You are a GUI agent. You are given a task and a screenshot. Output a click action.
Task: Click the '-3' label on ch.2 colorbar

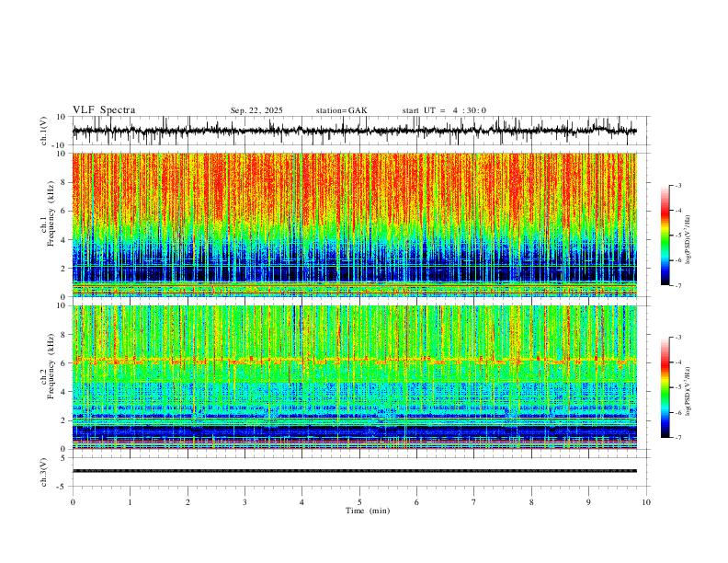678,338
